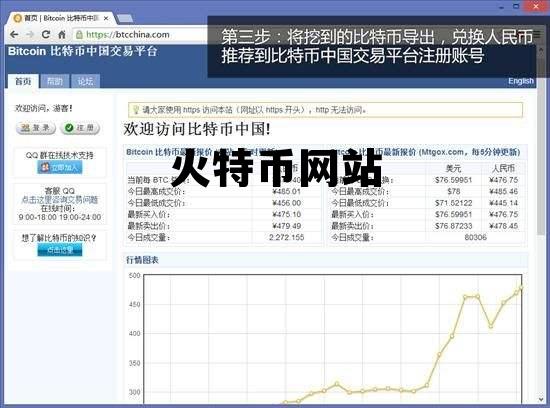This screenshot has width=550, height=408.
Task: Open a new browser tab
Action: point(125,18)
